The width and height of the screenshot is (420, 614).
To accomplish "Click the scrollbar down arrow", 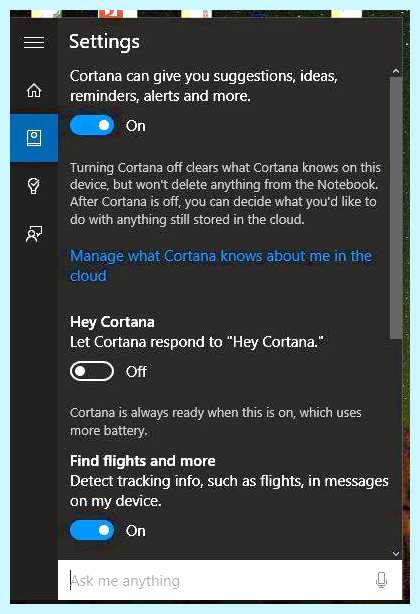I will 396,553.
